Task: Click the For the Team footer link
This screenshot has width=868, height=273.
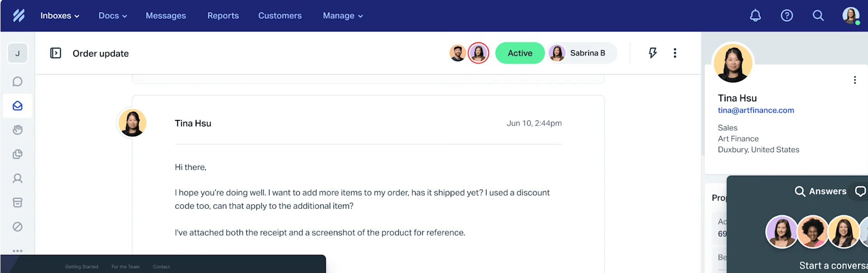Action: [126, 267]
